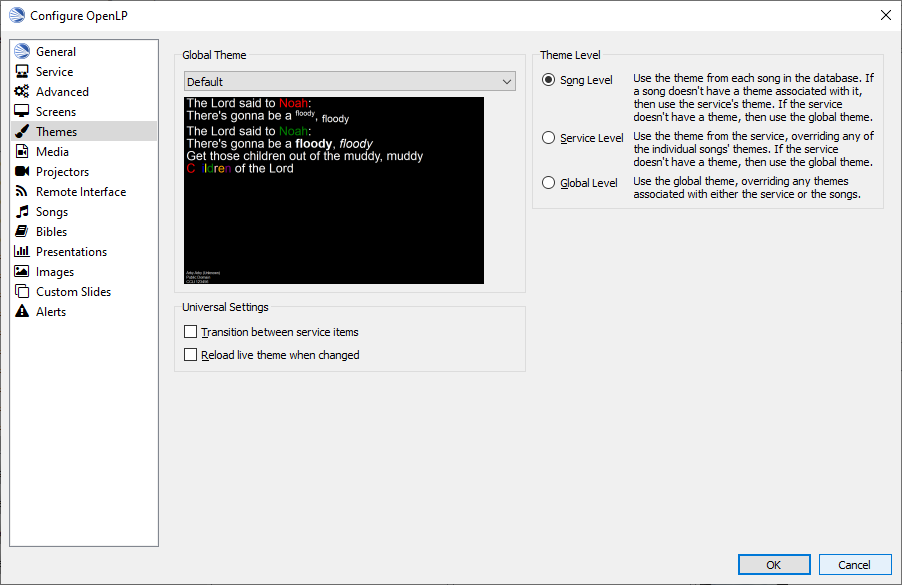Image resolution: width=902 pixels, height=585 pixels.
Task: Select the Projectors settings entry
Action: click(84, 171)
